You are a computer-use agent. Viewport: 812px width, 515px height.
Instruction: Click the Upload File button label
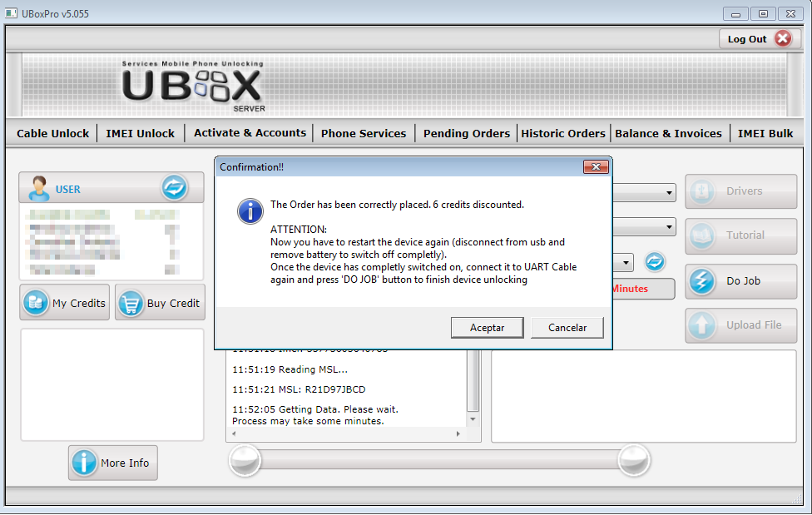coord(754,324)
